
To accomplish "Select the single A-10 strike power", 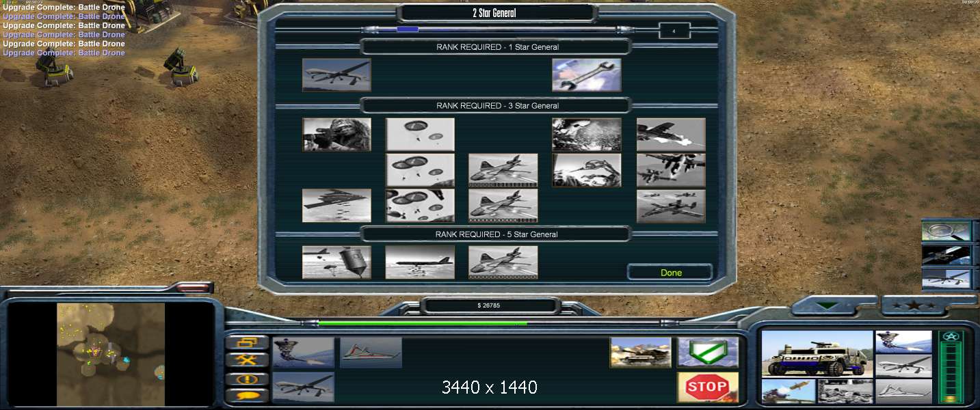I will [671, 135].
